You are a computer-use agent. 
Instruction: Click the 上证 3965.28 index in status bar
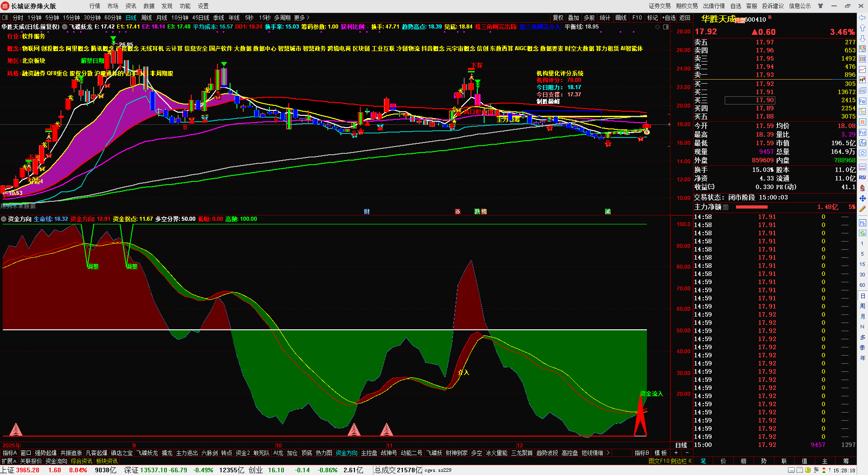pos(20,470)
